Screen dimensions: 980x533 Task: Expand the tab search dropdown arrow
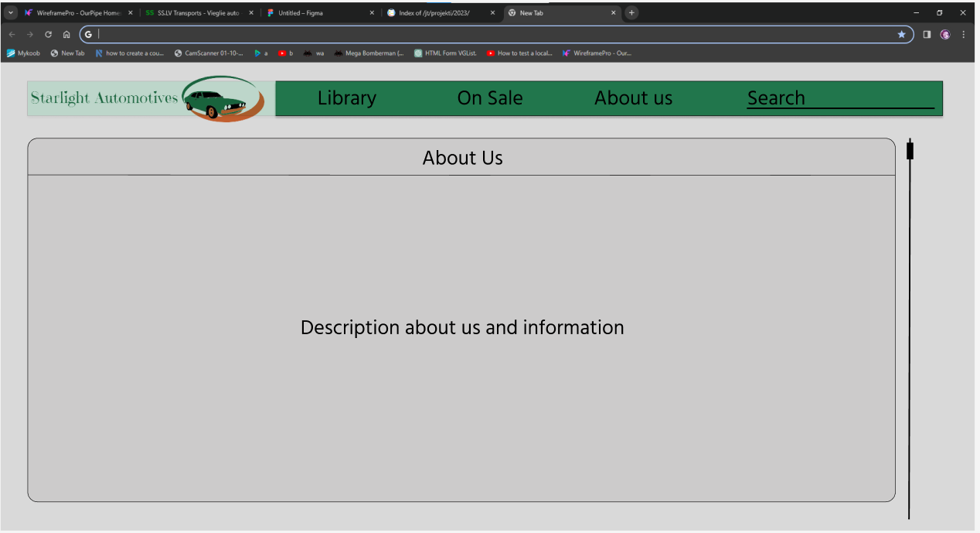tap(11, 12)
